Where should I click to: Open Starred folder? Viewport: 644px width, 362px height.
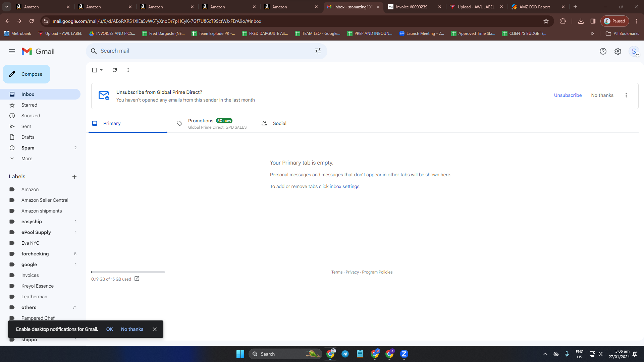(x=40, y=105)
